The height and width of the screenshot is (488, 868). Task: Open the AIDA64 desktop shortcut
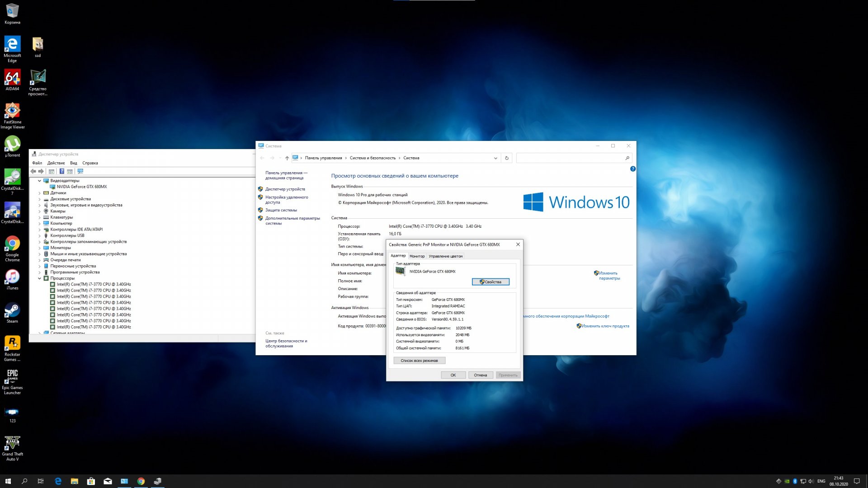[x=12, y=80]
